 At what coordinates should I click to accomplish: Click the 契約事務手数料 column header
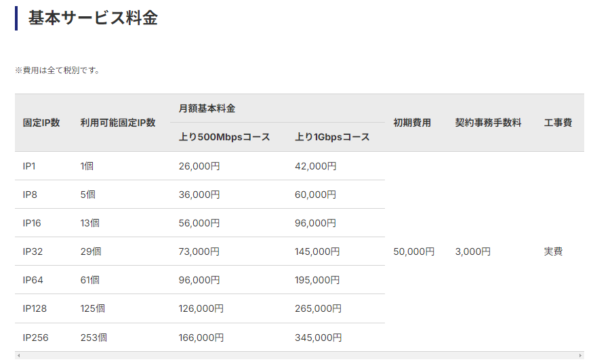488,123
